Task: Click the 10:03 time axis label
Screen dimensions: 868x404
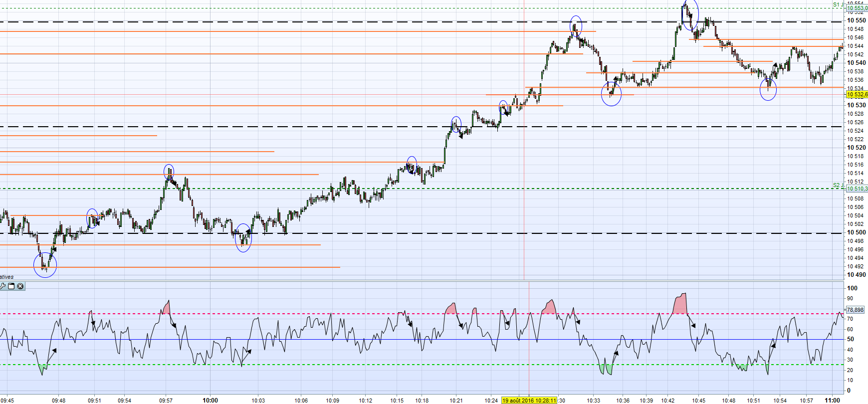Action: tap(258, 401)
